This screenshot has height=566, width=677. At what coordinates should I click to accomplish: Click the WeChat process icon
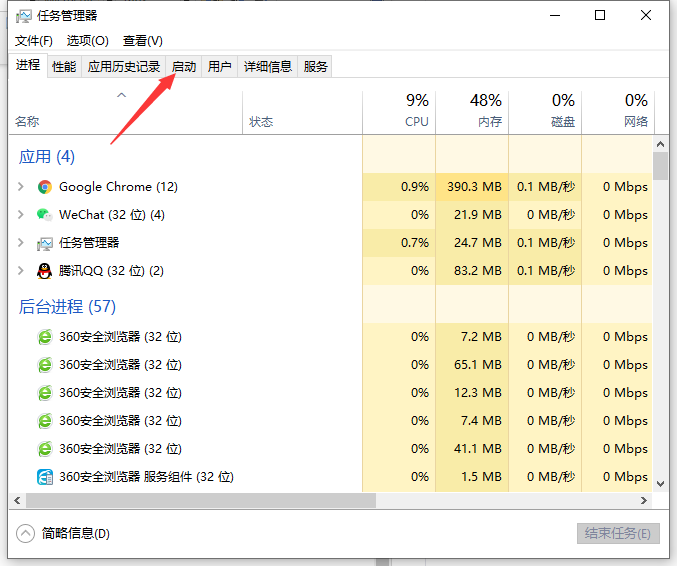click(44, 215)
